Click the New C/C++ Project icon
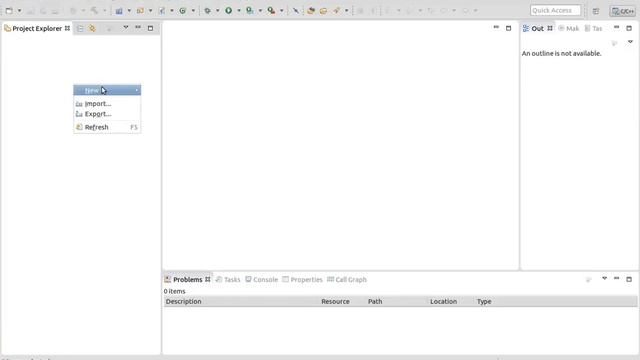 [x=119, y=11]
